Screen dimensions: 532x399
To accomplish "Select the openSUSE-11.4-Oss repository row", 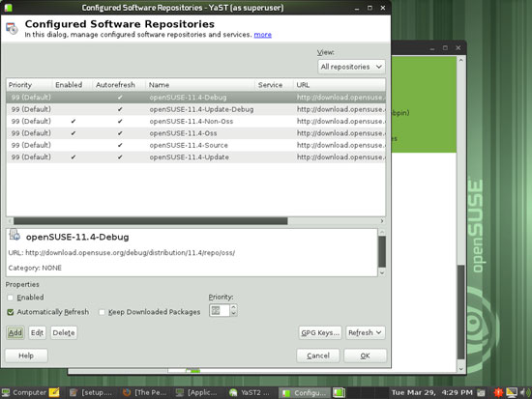I will pyautogui.click(x=195, y=133).
